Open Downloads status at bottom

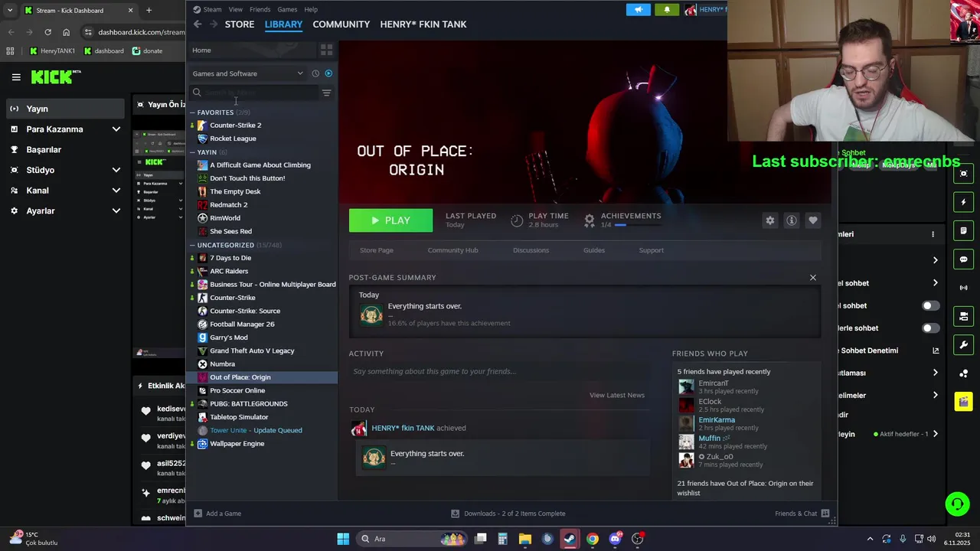[x=508, y=514]
